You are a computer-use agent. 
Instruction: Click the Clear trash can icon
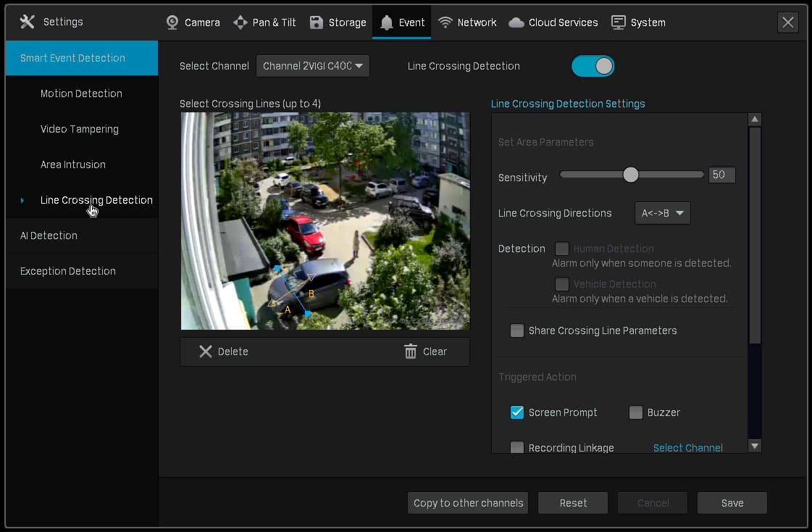point(410,352)
